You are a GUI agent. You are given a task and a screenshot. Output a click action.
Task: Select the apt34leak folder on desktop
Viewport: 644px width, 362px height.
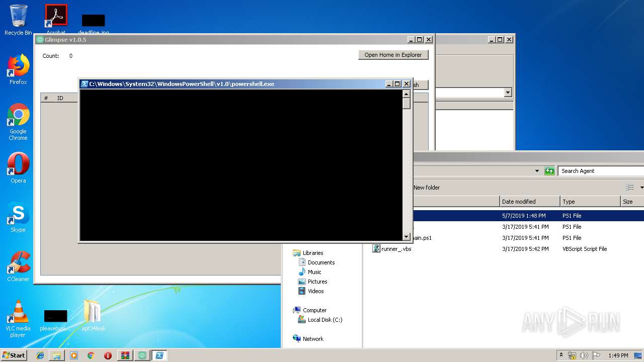[93, 315]
